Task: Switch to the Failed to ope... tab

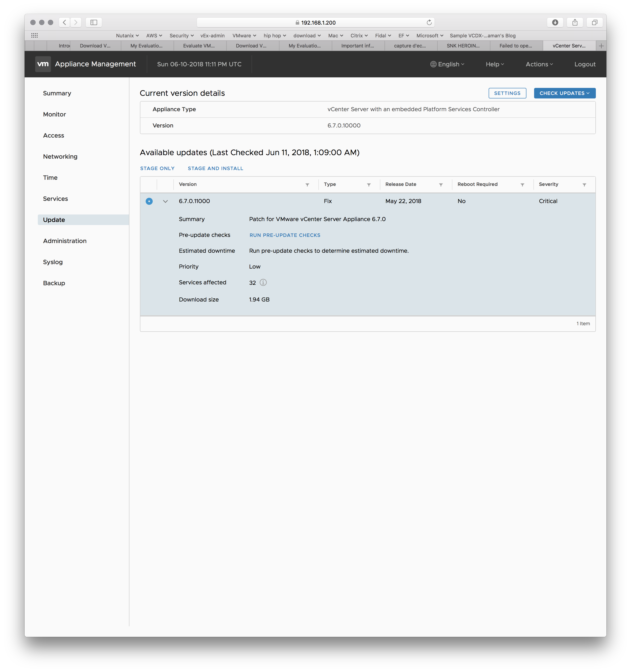Action: point(516,46)
